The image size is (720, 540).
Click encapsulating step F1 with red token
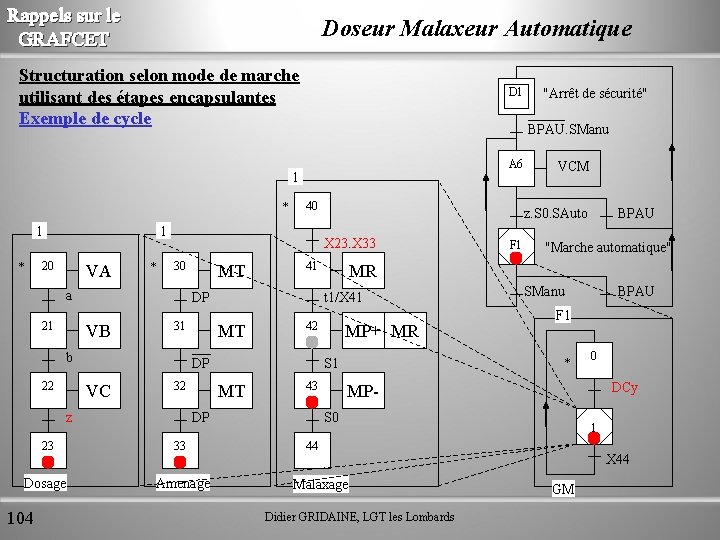click(x=516, y=247)
